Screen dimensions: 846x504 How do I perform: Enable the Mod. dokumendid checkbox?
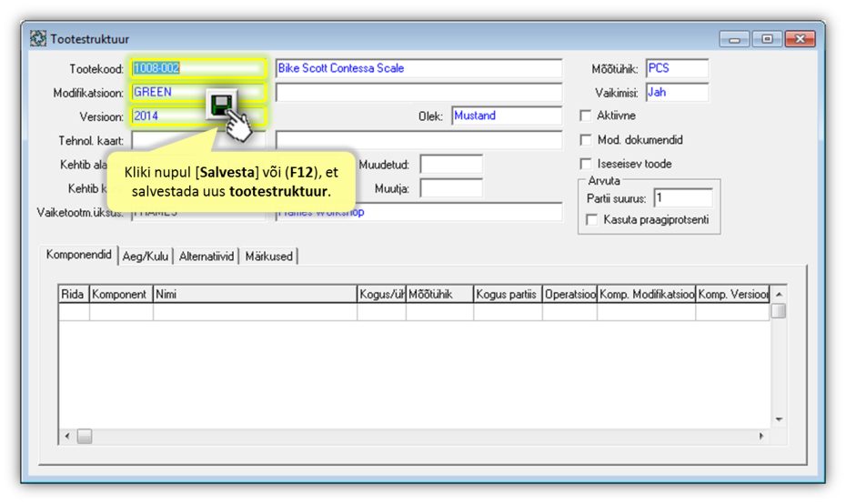click(x=586, y=140)
